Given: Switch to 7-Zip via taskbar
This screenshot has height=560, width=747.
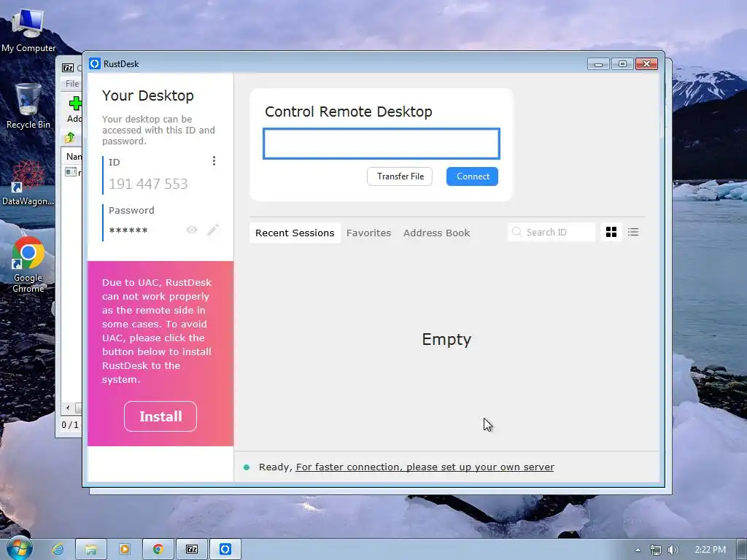Looking at the screenshot, I should point(192,549).
